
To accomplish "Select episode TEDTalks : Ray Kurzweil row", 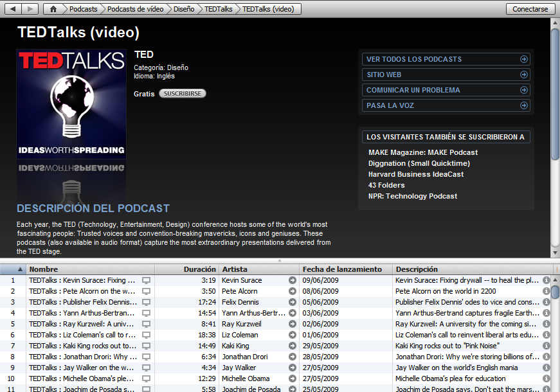I will coord(275,324).
